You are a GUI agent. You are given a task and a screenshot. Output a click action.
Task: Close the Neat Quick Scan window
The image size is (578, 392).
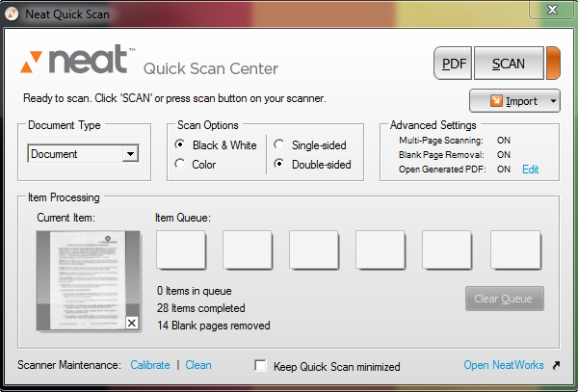(x=552, y=10)
